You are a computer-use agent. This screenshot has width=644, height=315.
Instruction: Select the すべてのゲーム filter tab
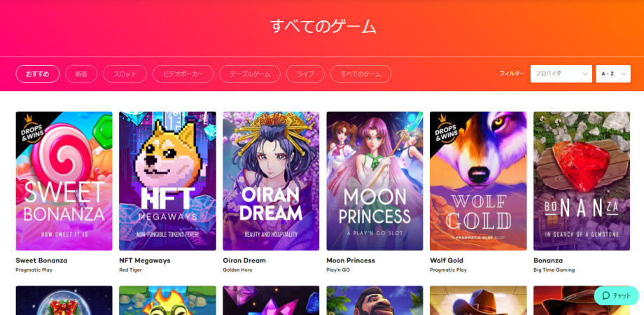click(360, 74)
